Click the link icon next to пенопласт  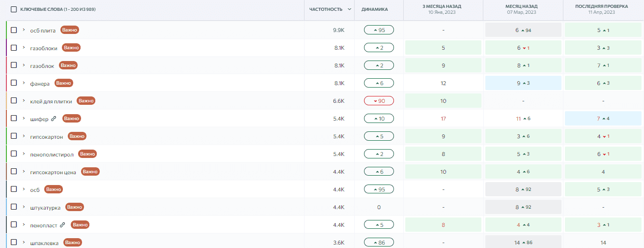coord(62,225)
